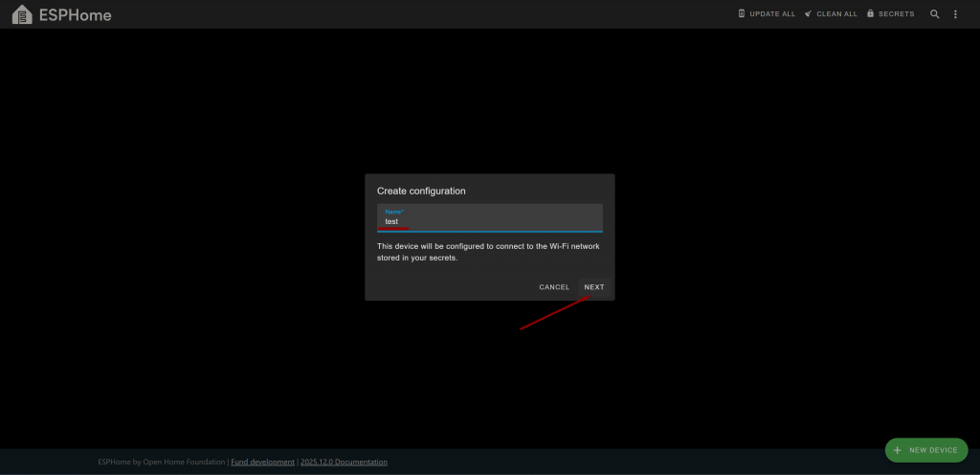980x475 pixels.
Task: Open the 2025.12.0 Documentation link
Action: click(344, 462)
